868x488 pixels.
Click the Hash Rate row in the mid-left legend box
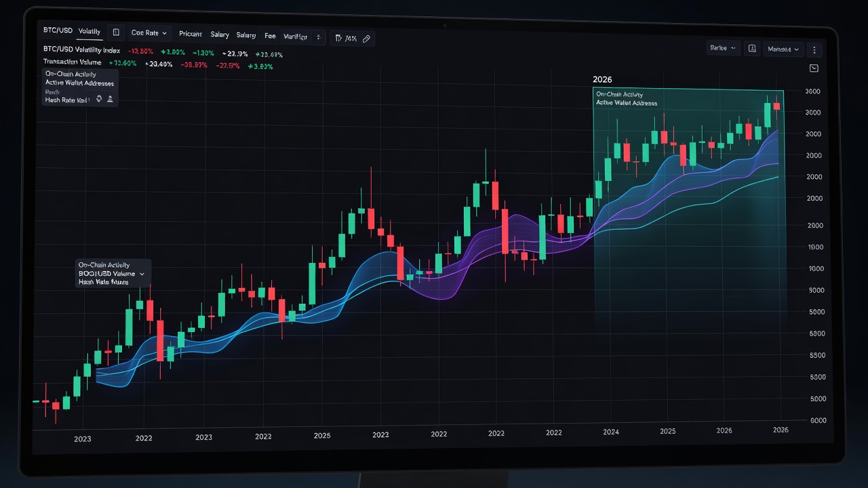(x=103, y=281)
